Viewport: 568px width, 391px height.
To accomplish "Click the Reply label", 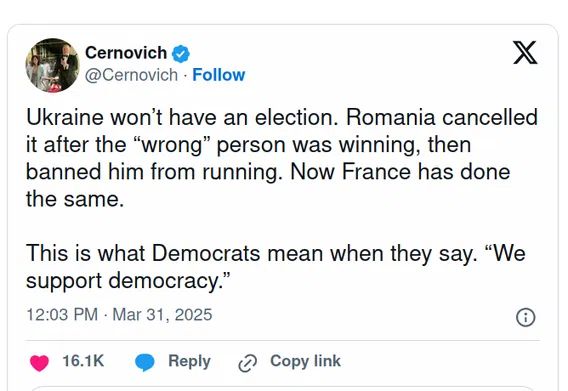I will (189, 361).
